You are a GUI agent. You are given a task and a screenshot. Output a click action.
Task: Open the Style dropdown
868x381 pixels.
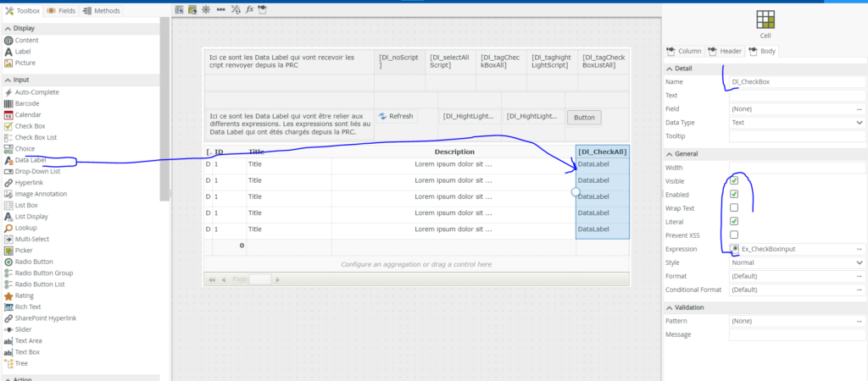[x=797, y=262]
